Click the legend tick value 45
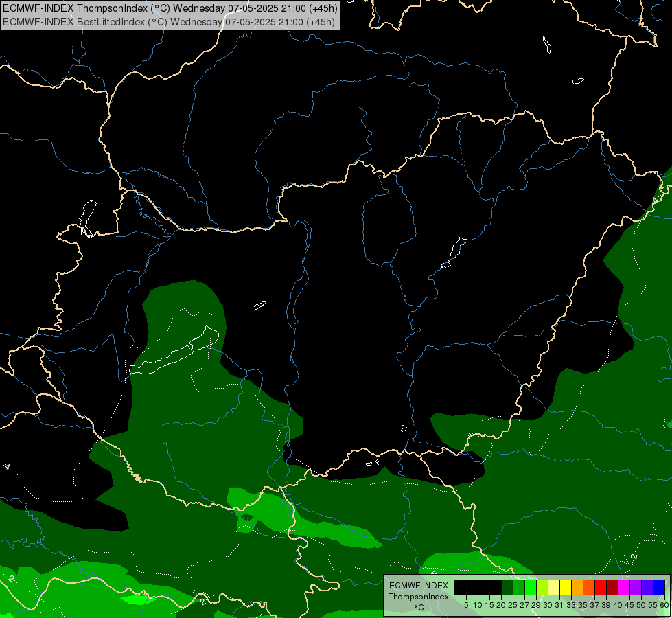Viewport: 672px width, 618px height. pyautogui.click(x=629, y=605)
